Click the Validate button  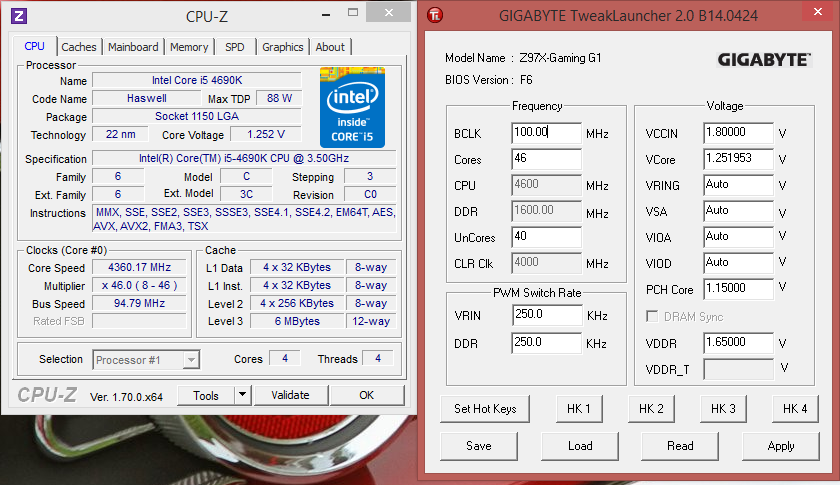click(x=290, y=395)
